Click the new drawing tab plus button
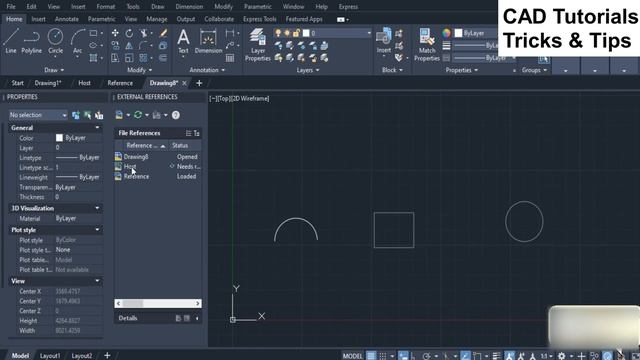Image resolution: width=640 pixels, height=360 pixels. click(199, 83)
